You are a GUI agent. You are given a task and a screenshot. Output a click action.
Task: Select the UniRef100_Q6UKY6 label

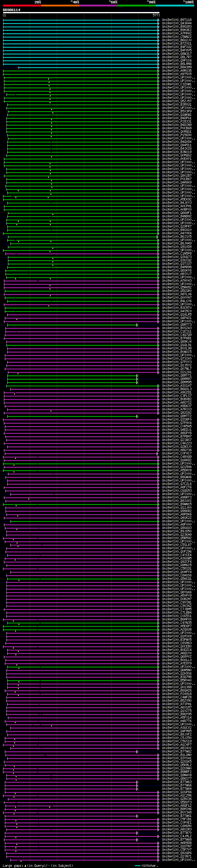(x=177, y=271)
